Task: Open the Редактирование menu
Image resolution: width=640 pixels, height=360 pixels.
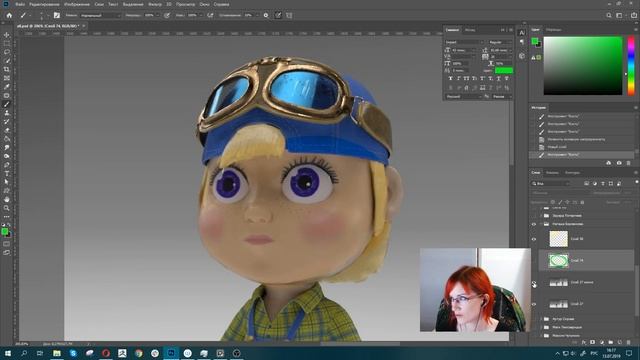Action: [44, 4]
